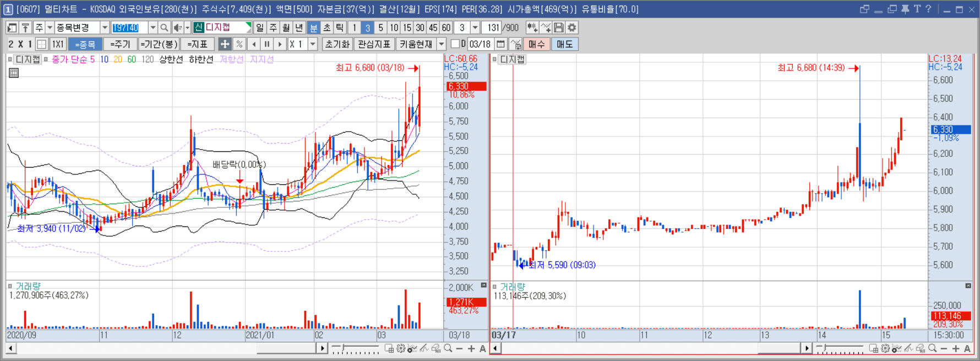Screen dimensions: 980x361
Task: Step chart replay backward
Action: [254, 44]
